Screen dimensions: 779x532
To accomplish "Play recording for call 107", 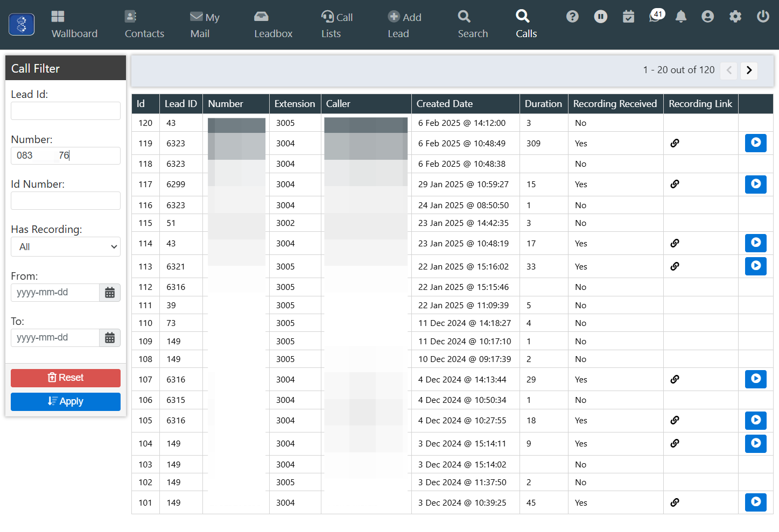I will click(756, 379).
